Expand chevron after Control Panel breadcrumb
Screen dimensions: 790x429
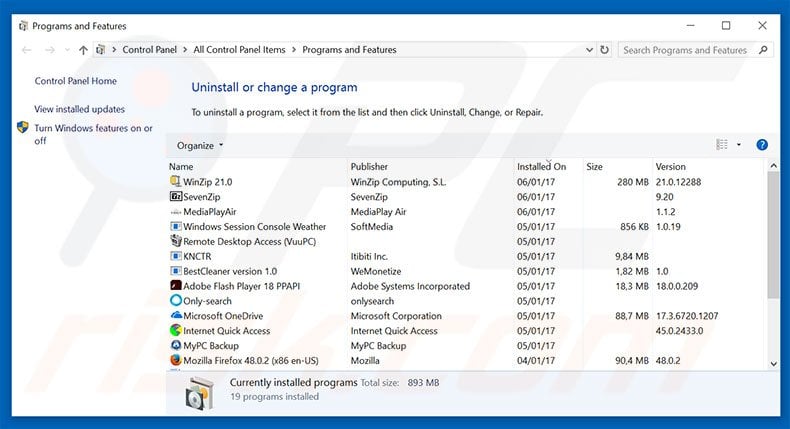tap(185, 50)
